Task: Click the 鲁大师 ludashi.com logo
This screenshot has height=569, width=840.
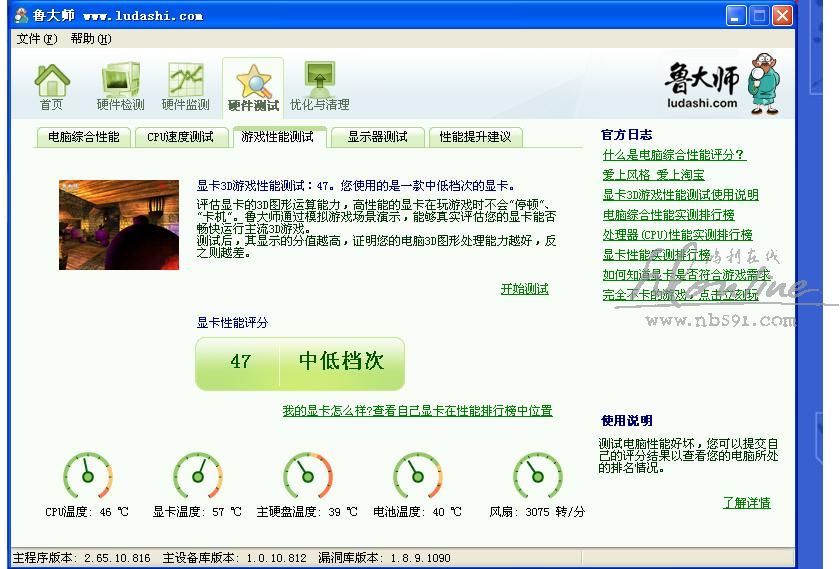Action: (722, 83)
